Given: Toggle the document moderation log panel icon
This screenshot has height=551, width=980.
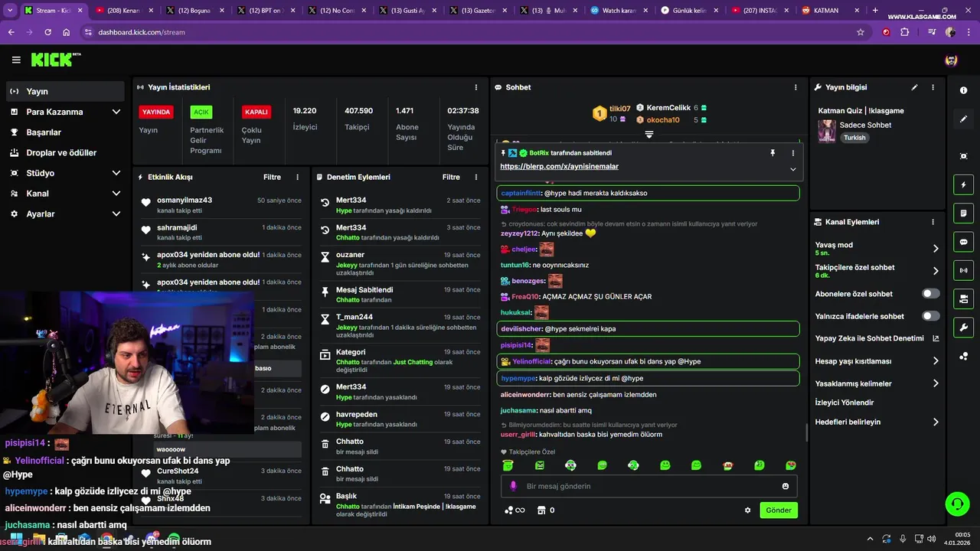Looking at the screenshot, I should 963,213.
